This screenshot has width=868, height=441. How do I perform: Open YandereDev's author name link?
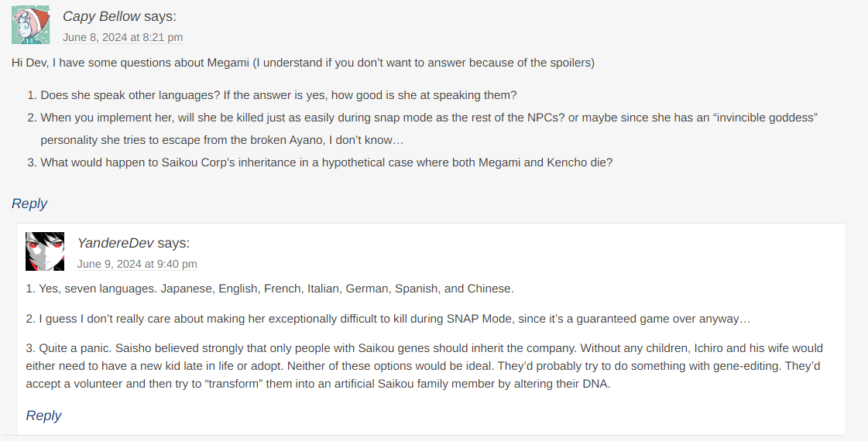point(115,243)
